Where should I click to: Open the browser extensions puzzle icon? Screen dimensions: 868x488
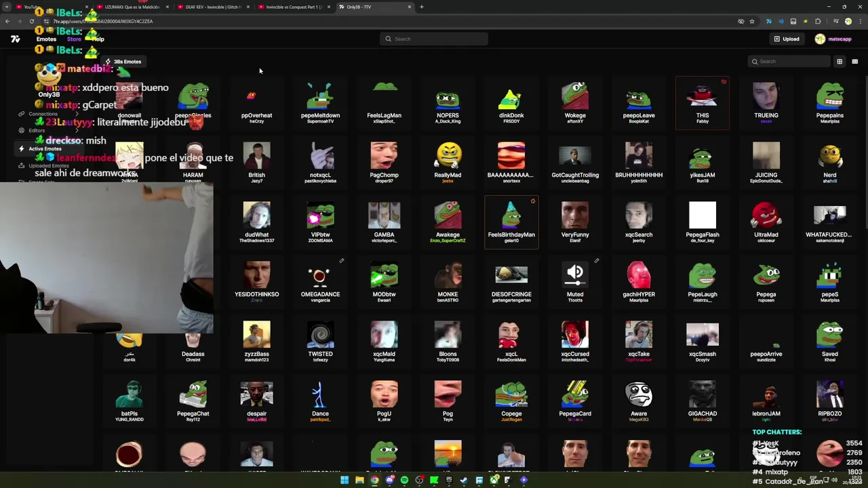pos(818,21)
